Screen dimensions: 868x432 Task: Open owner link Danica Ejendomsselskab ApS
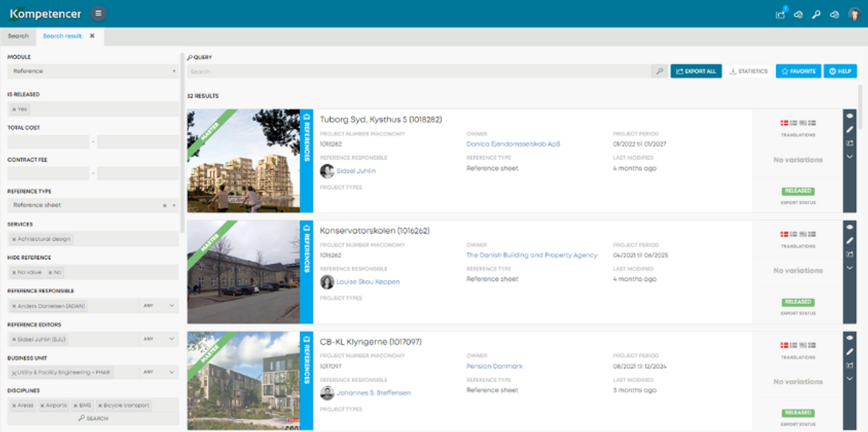point(513,144)
